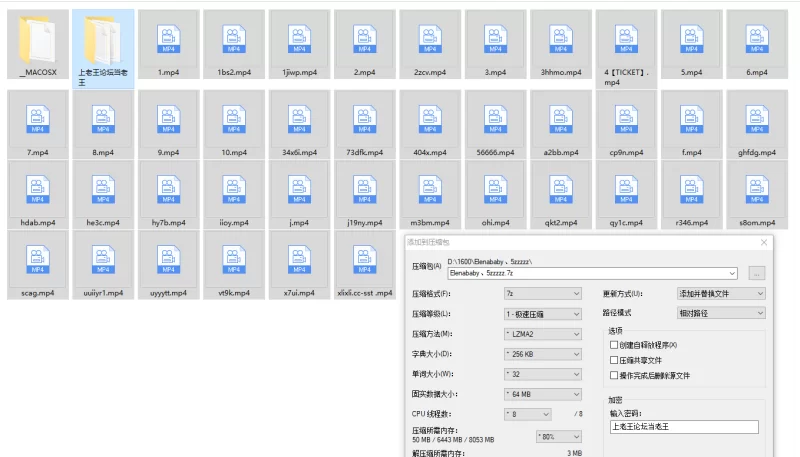Open the 80% memory usage dropdown
This screenshot has width=800, height=457.
(x=559, y=437)
